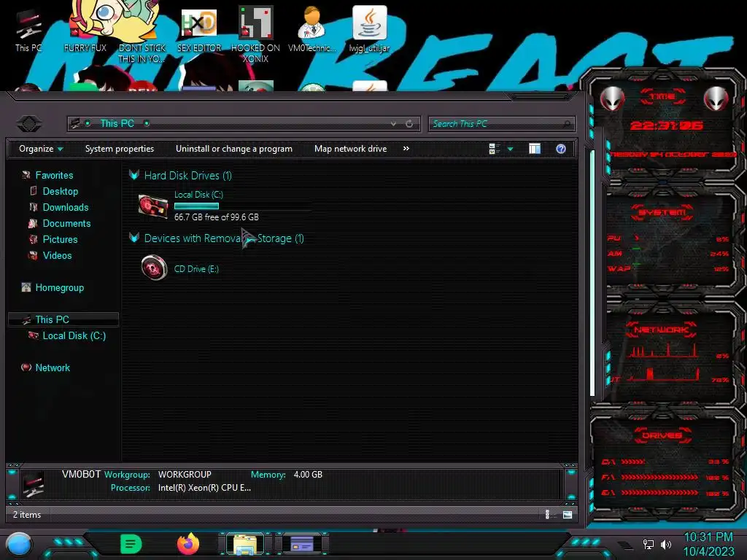Select Homegroup in navigation pane
The image size is (747, 560).
60,287
